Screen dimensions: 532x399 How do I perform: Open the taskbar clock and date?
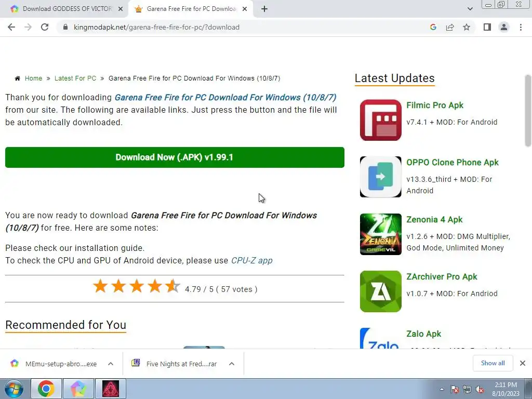pos(506,389)
